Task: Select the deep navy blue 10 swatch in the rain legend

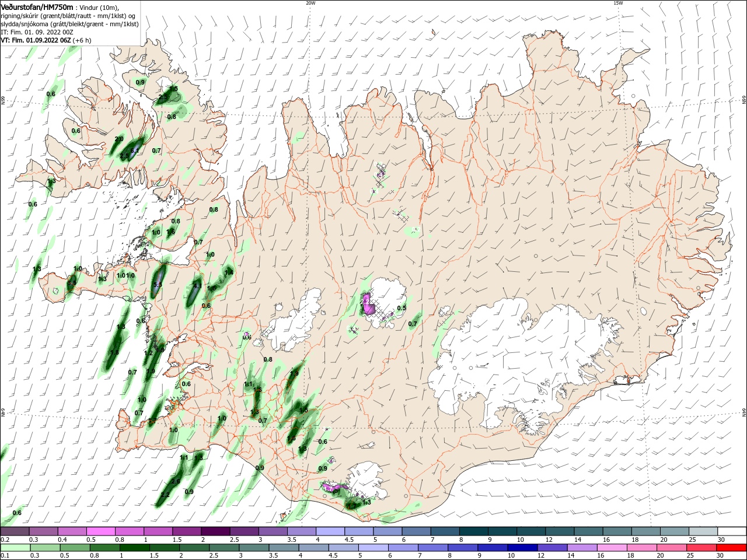Action: [522, 548]
